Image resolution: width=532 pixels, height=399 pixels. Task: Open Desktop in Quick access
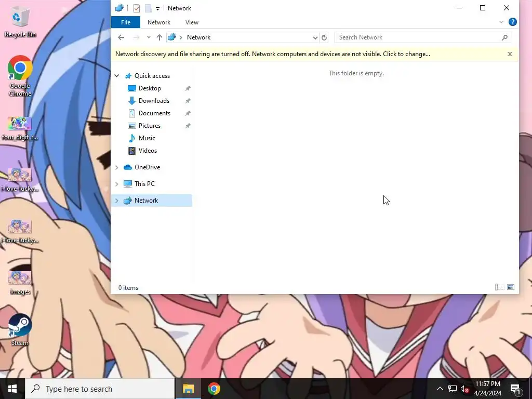(150, 88)
